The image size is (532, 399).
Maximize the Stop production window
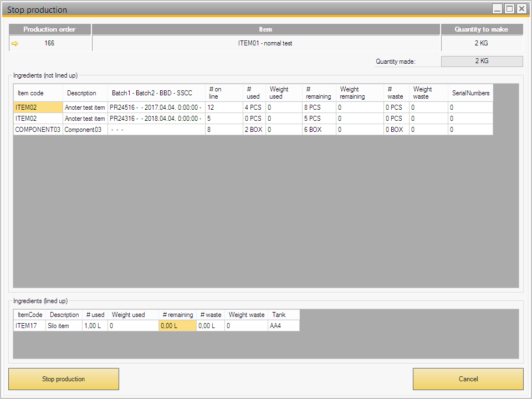509,8
